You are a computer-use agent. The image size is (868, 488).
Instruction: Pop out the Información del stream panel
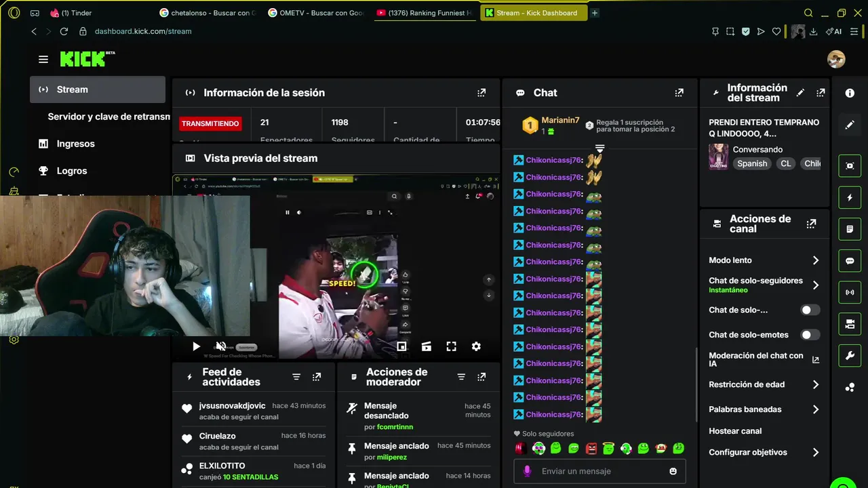coord(821,93)
